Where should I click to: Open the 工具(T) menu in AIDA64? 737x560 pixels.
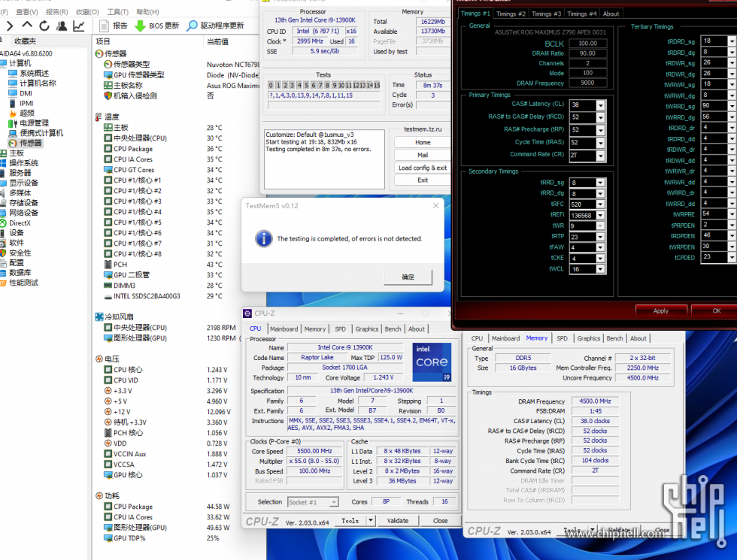tap(117, 12)
